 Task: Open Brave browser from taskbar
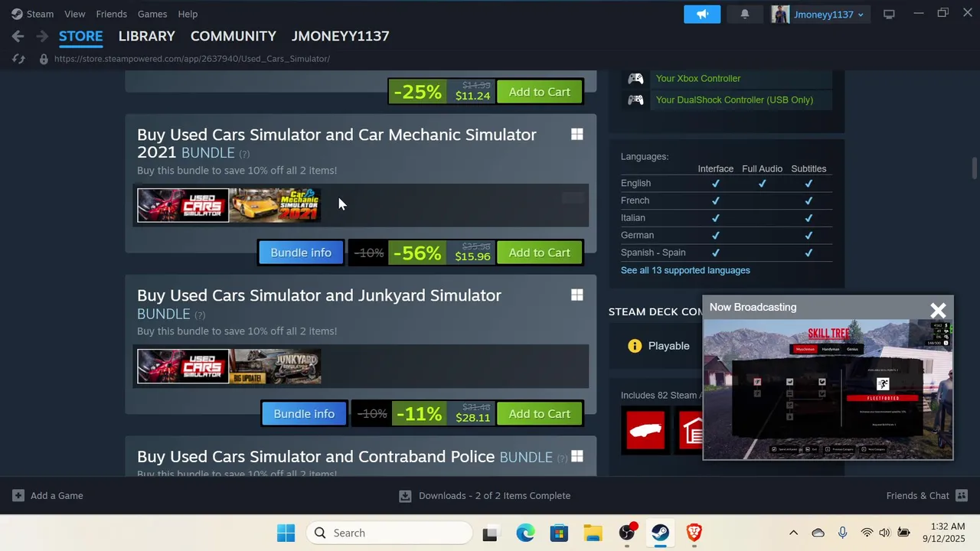694,533
